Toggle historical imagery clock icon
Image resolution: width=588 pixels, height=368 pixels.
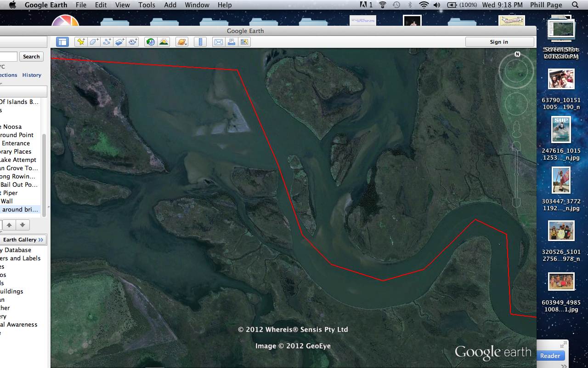[x=151, y=42]
